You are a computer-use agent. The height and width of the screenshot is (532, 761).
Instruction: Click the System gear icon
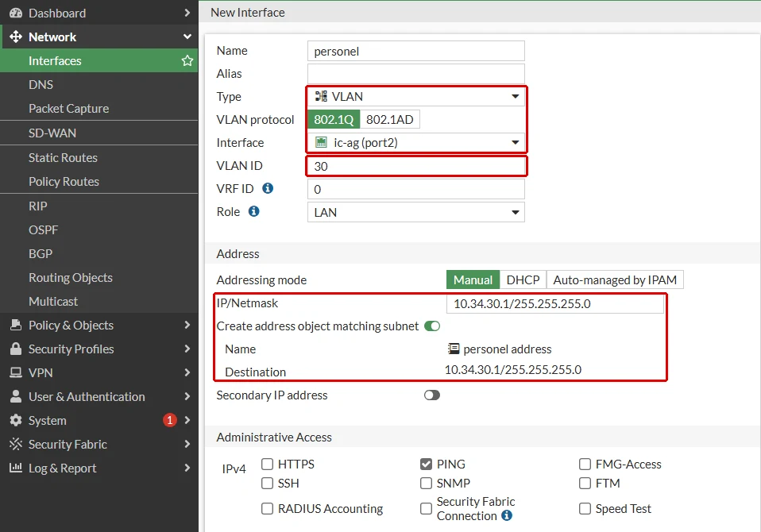click(16, 420)
